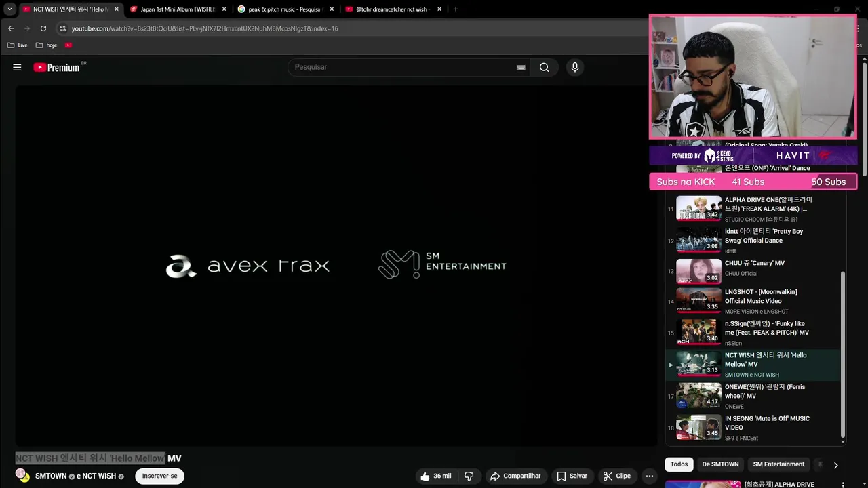This screenshot has height=488, width=868.
Task: Close the @tohr dreamcatcher tab
Action: coord(439,9)
